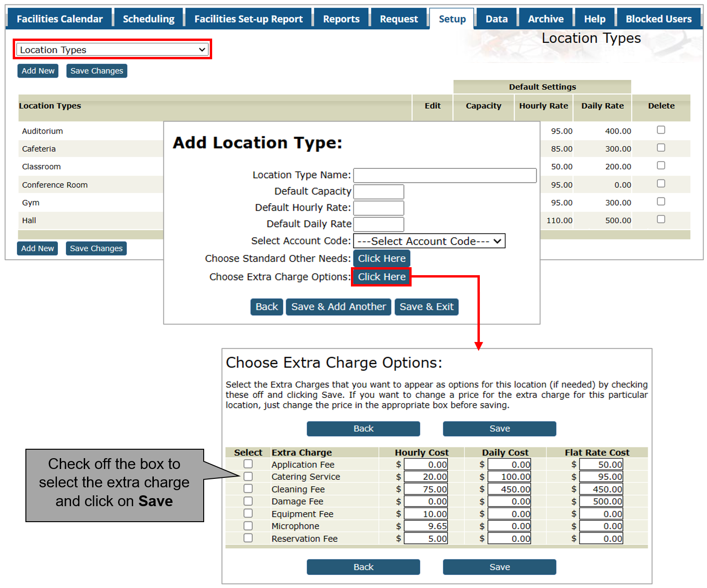Edit Catering Service flat rate cost field
The width and height of the screenshot is (707, 588).
[x=601, y=477]
